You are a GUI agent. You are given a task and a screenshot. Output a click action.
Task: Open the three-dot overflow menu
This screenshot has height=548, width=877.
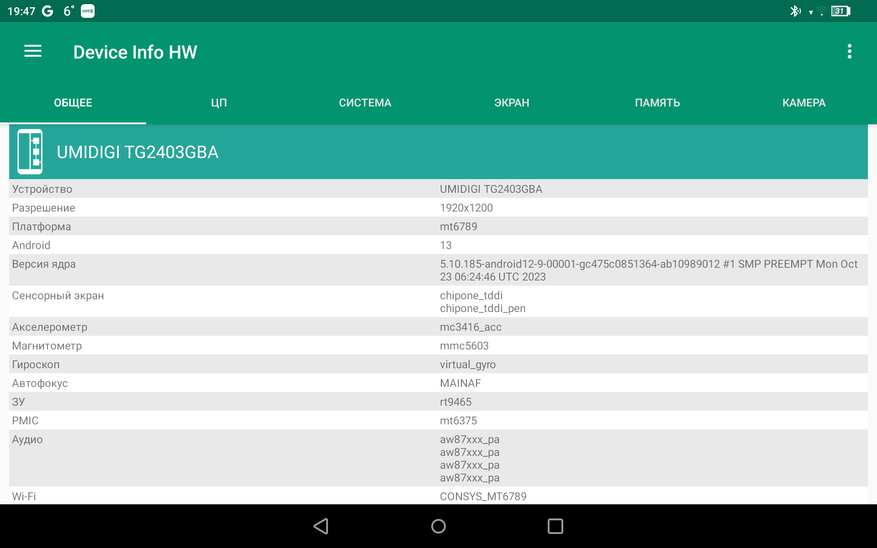point(849,51)
